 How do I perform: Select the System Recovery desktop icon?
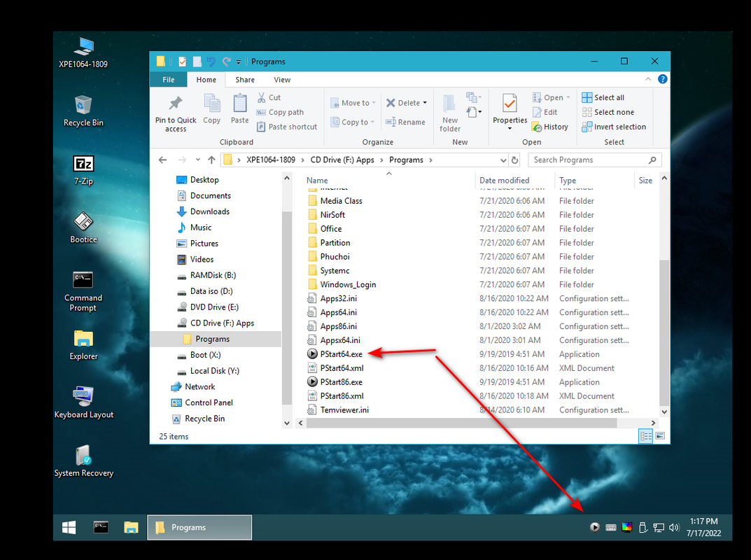tap(83, 461)
